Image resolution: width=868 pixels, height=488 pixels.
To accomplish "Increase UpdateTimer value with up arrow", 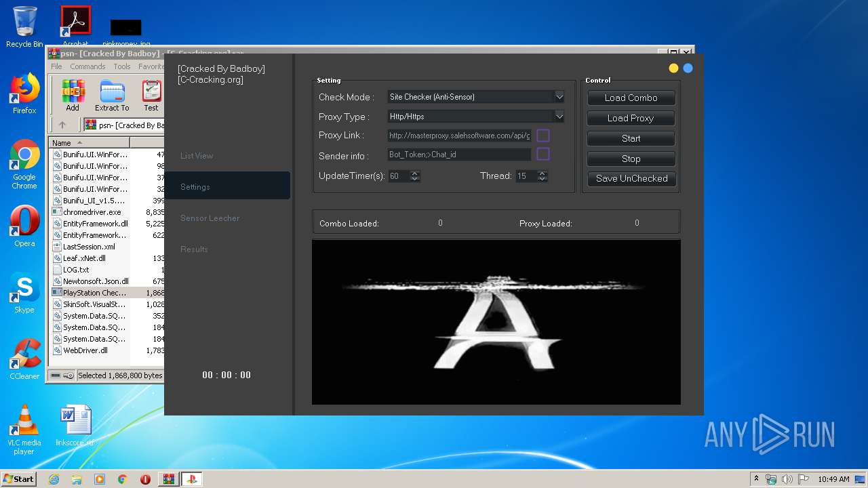I will coord(415,173).
